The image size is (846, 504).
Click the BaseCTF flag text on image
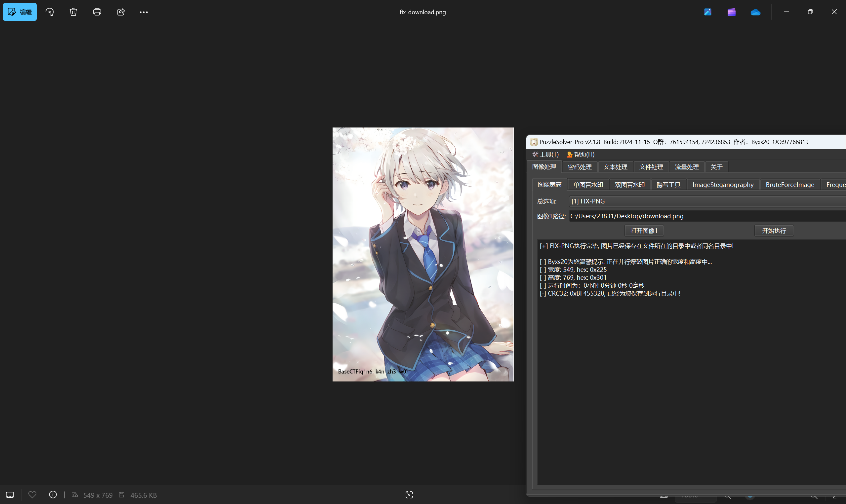(x=373, y=372)
